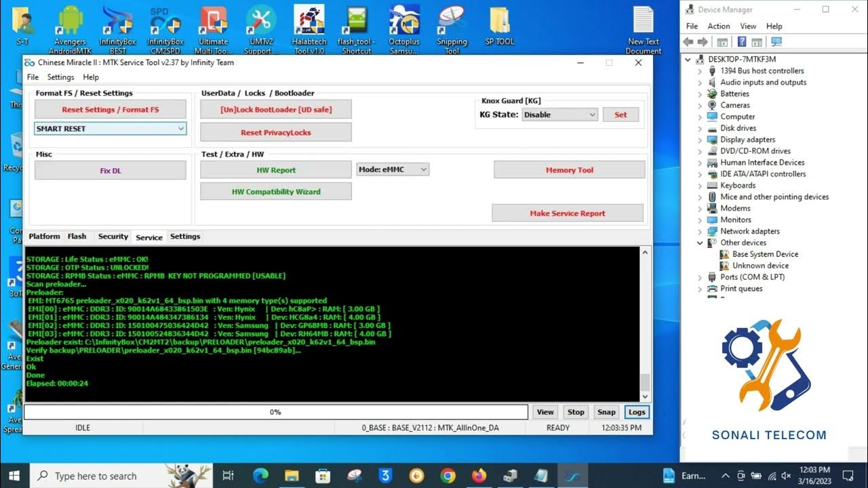Click Reset PrivacyLocks button
Viewport: 868px width, 488px height.
276,132
